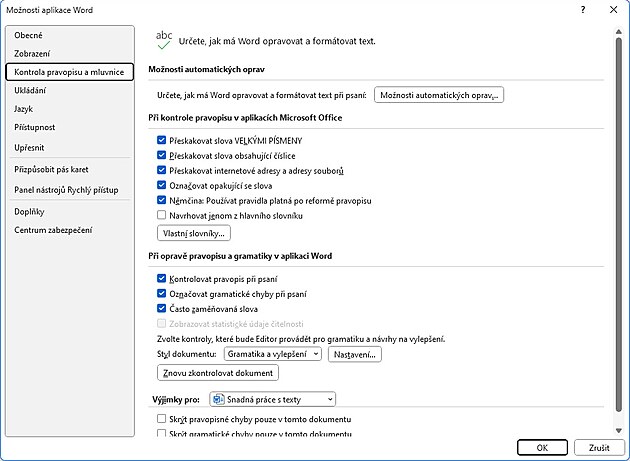The width and height of the screenshot is (630, 461).
Task: Confirm the dialog with OK
Action: pyautogui.click(x=541, y=447)
